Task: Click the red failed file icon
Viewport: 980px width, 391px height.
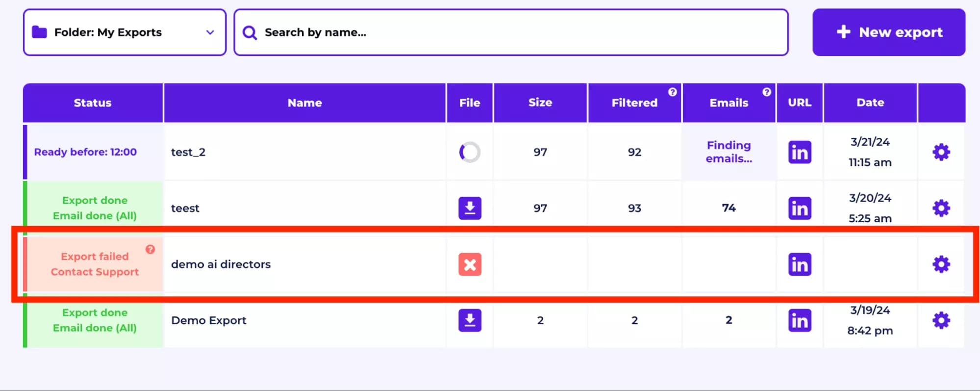Action: 470,264
